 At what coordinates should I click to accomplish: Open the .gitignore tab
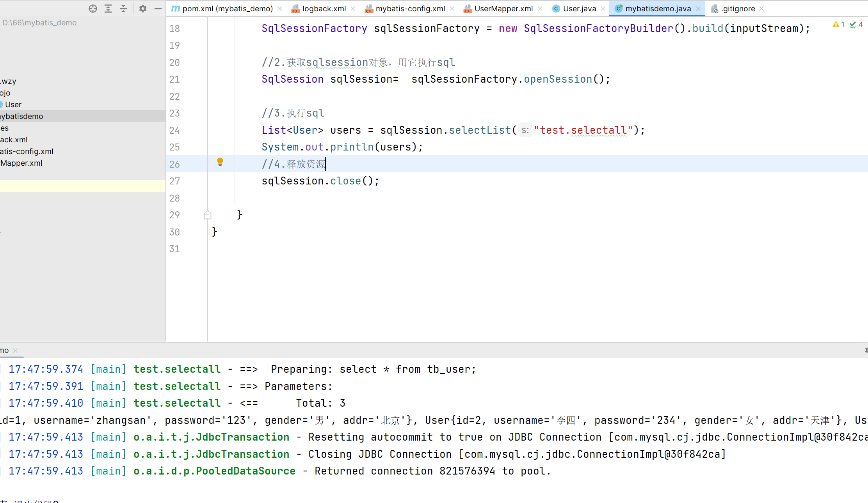[x=738, y=9]
